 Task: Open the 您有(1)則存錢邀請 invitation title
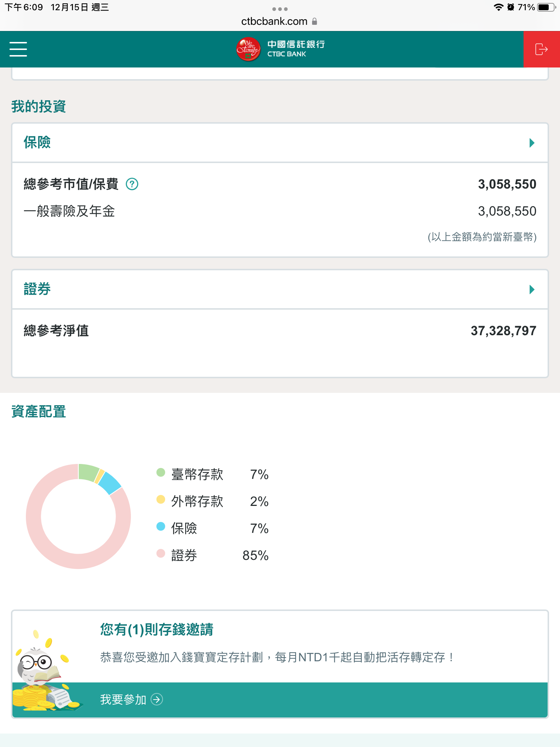coord(157,630)
